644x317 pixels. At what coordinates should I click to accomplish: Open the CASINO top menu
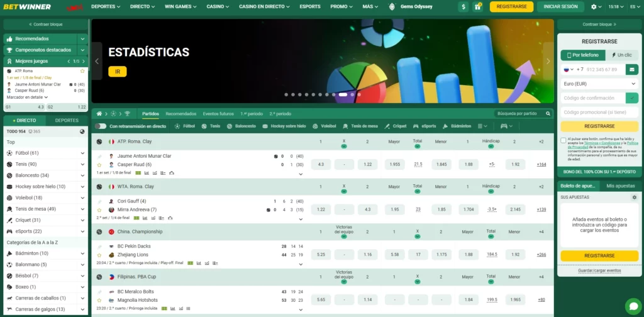click(218, 6)
